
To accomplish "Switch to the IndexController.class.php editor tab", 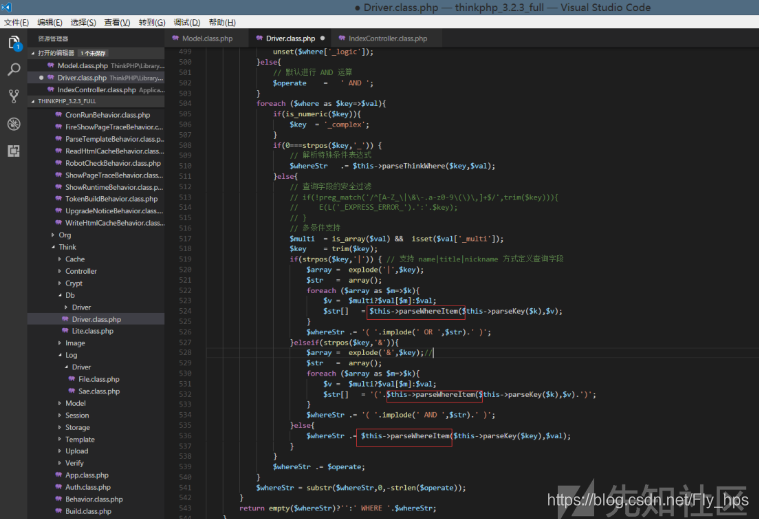I will click(387, 38).
